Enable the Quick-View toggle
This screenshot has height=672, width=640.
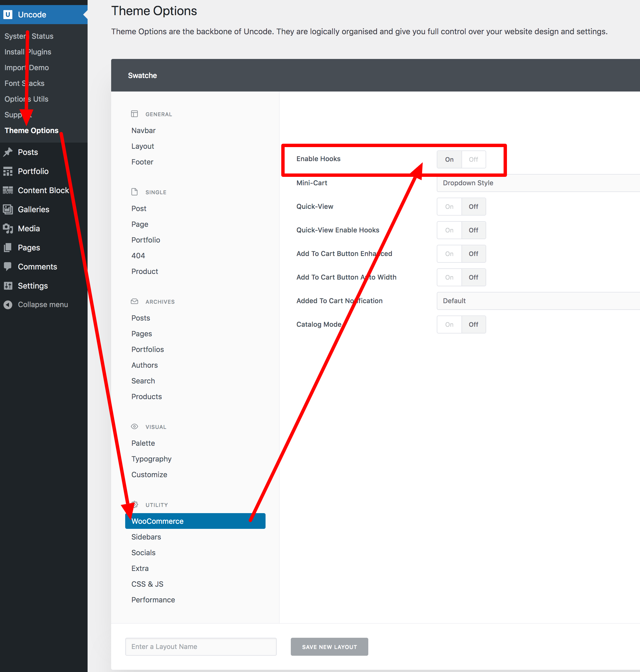pos(449,206)
